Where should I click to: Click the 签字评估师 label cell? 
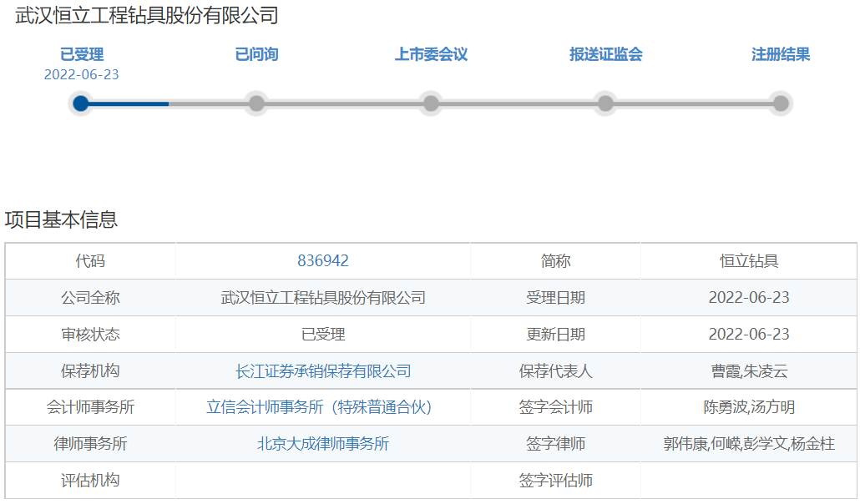[555, 481]
